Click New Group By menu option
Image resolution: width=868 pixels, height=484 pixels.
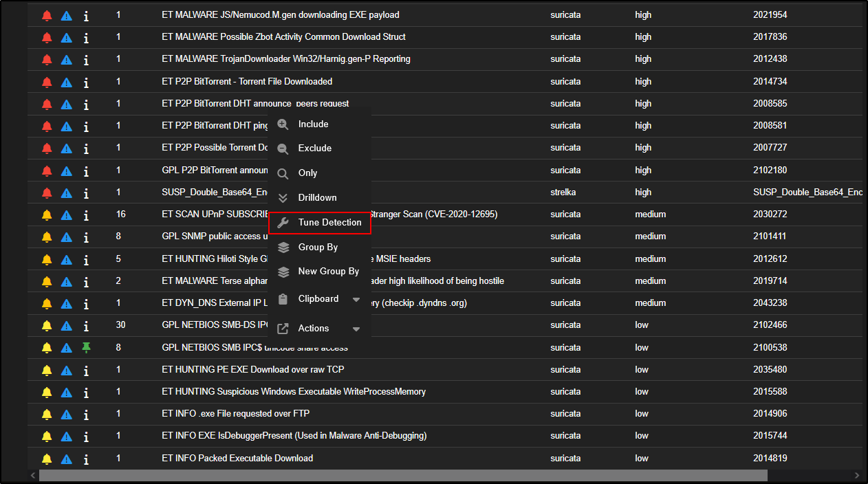tap(328, 272)
